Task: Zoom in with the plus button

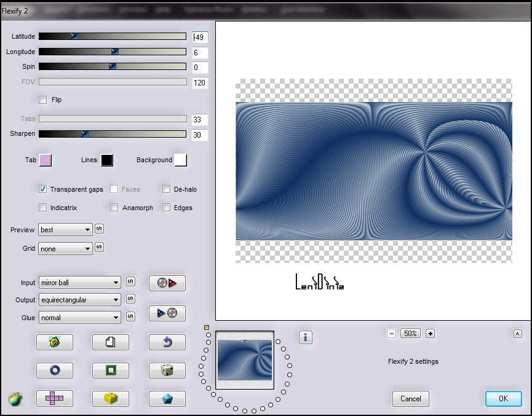Action: [431, 334]
